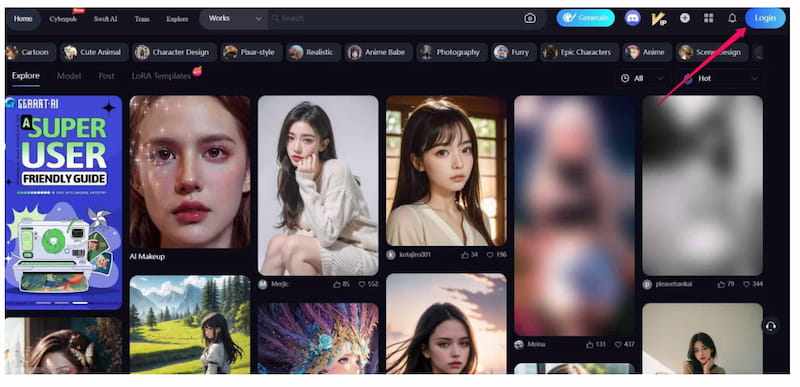Image resolution: width=800 pixels, height=387 pixels.
Task: Switch to the Model tab
Action: (69, 76)
